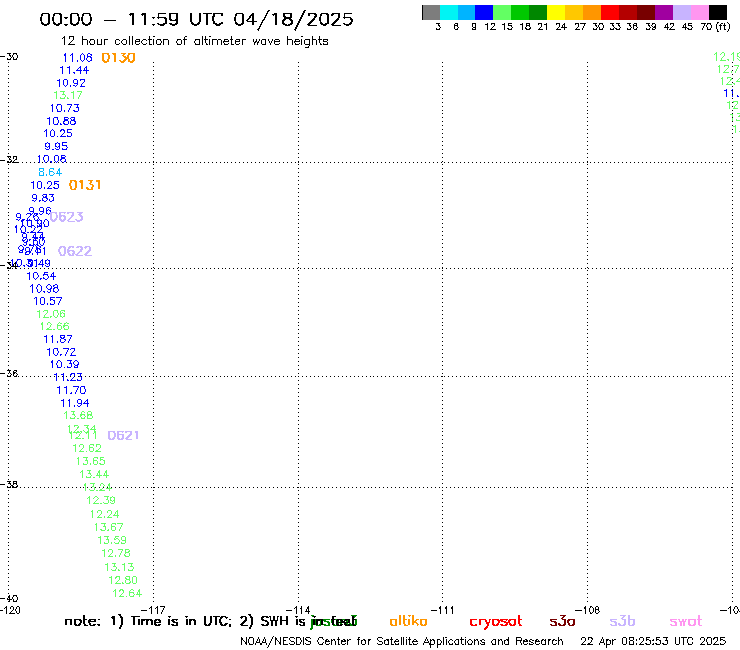Click the bright red legend swatch
Image resolution: width=740 pixels, height=650 pixels.
tap(610, 12)
